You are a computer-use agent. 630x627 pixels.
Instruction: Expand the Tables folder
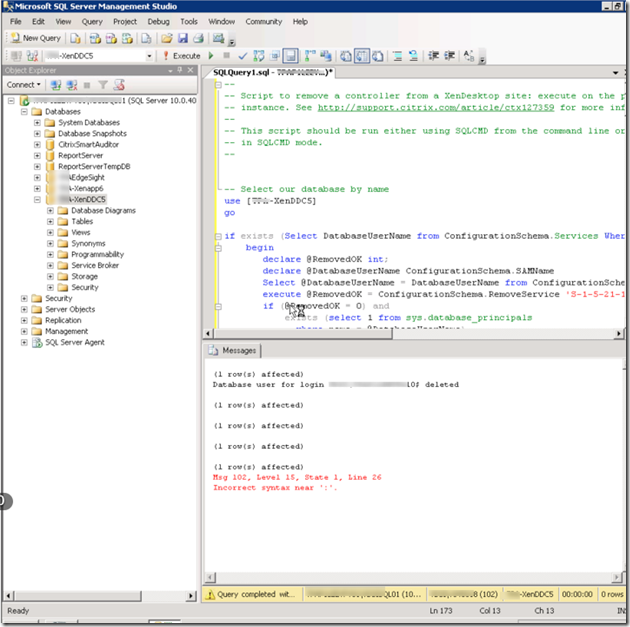pos(51,222)
